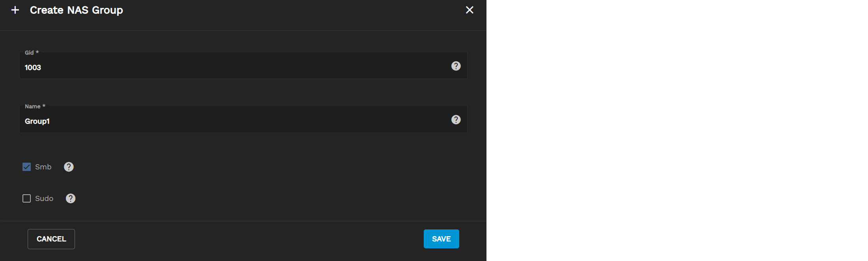Click the Smb help question icon

[x=69, y=167]
